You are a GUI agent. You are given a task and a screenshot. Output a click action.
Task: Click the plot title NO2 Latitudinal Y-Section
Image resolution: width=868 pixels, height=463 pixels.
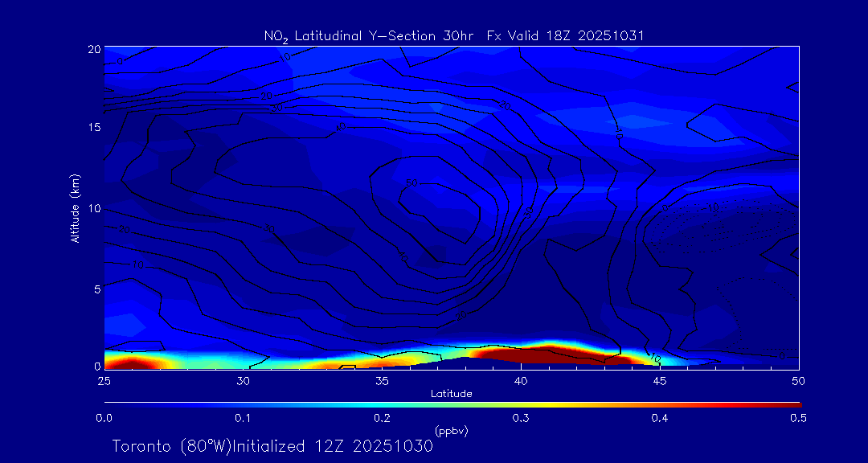[454, 35]
